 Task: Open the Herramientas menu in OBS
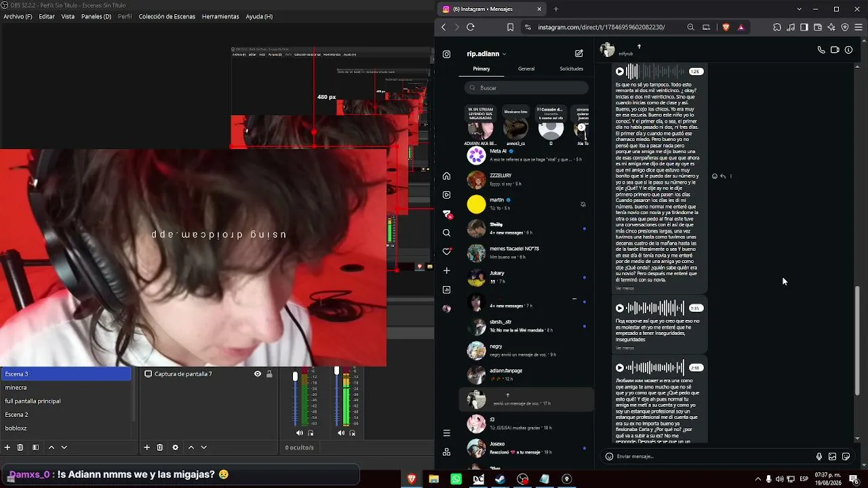pyautogui.click(x=220, y=16)
